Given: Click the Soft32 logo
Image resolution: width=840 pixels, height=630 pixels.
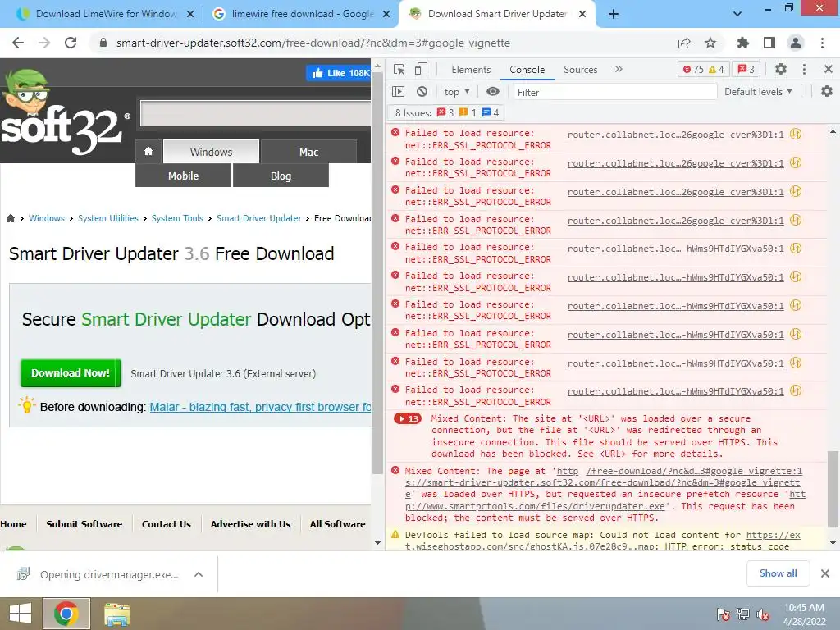Looking at the screenshot, I should coord(64,112).
